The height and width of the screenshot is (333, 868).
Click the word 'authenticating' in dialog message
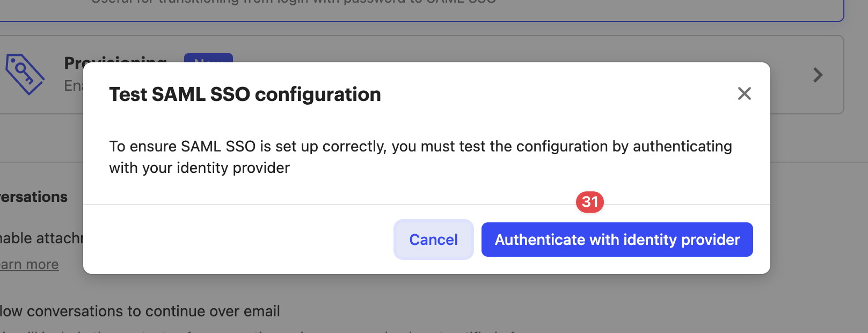click(x=682, y=147)
